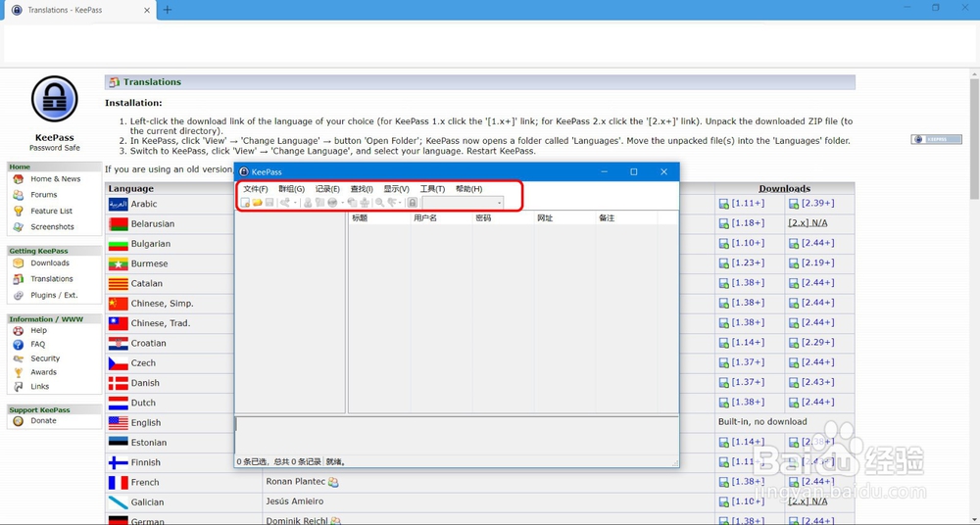Download Arabic [1.11+] translation
980x525 pixels.
[748, 203]
